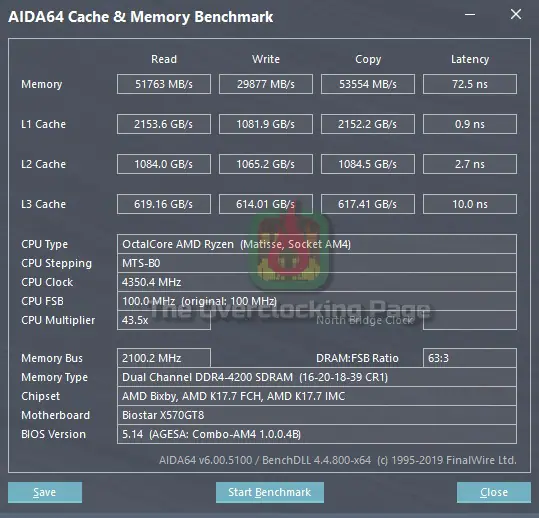The height and width of the screenshot is (518, 539).
Task: Click the Memory row label
Action: pyautogui.click(x=42, y=84)
